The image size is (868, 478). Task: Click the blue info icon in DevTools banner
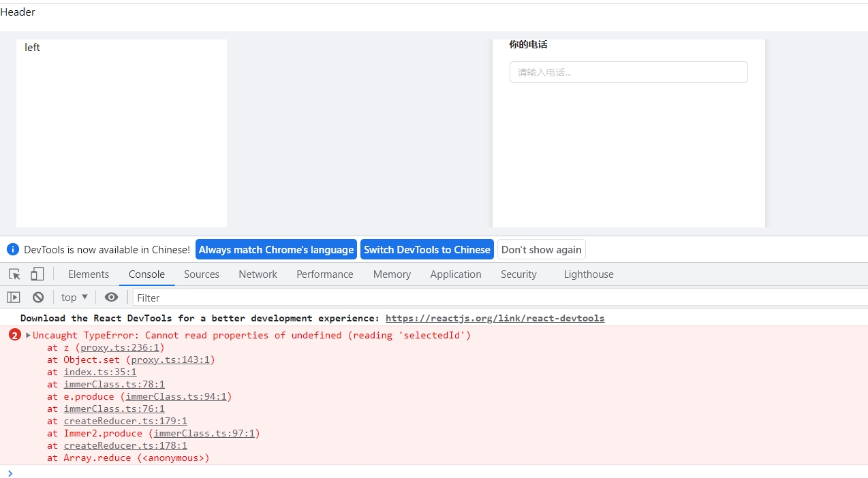coord(13,249)
